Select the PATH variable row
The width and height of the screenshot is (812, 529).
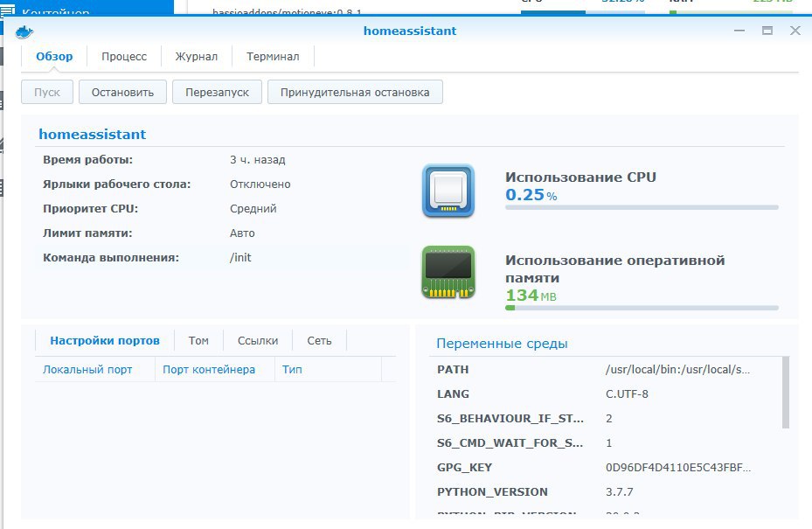coord(606,369)
